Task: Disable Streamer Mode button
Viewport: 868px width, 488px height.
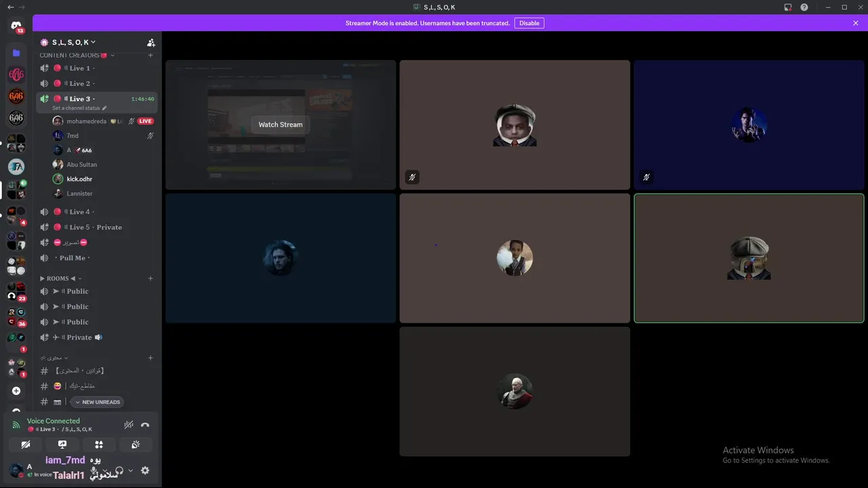Action: coord(529,23)
